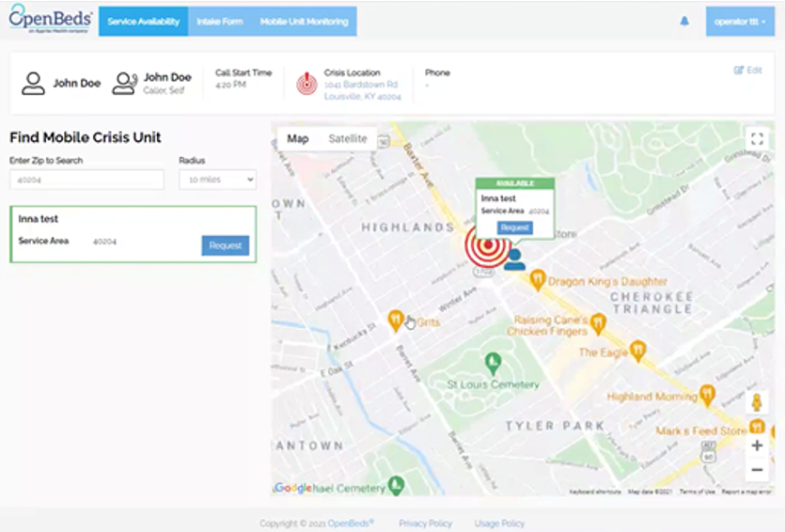This screenshot has height=532, width=785.
Task: Click St Louis Cemetery map marker
Action: pos(492,363)
